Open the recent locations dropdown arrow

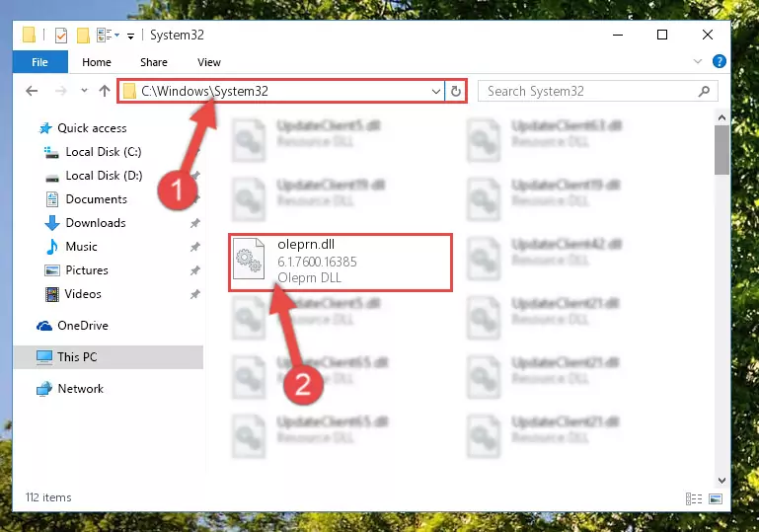pos(84,91)
